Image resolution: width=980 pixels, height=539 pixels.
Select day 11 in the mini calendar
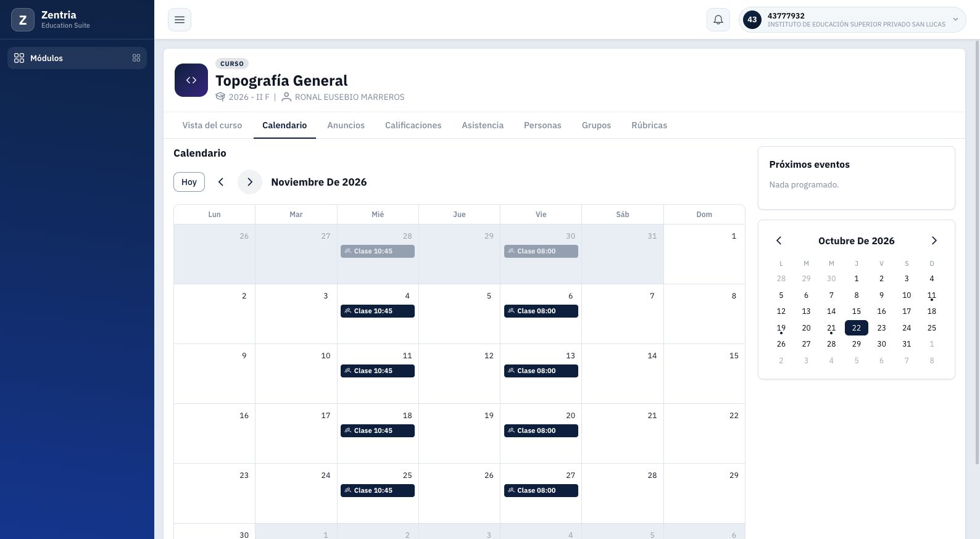click(932, 295)
